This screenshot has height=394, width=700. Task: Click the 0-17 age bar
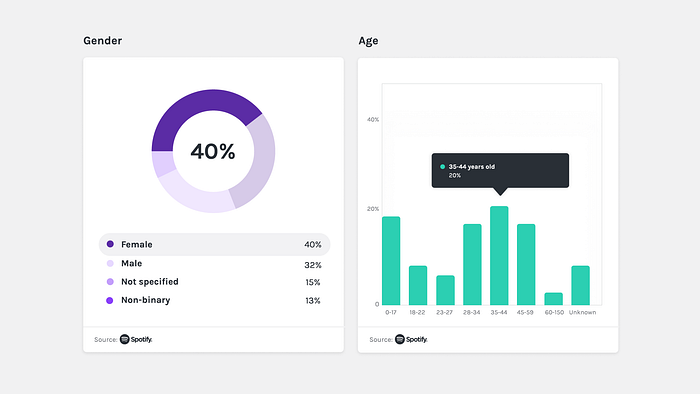pyautogui.click(x=391, y=261)
